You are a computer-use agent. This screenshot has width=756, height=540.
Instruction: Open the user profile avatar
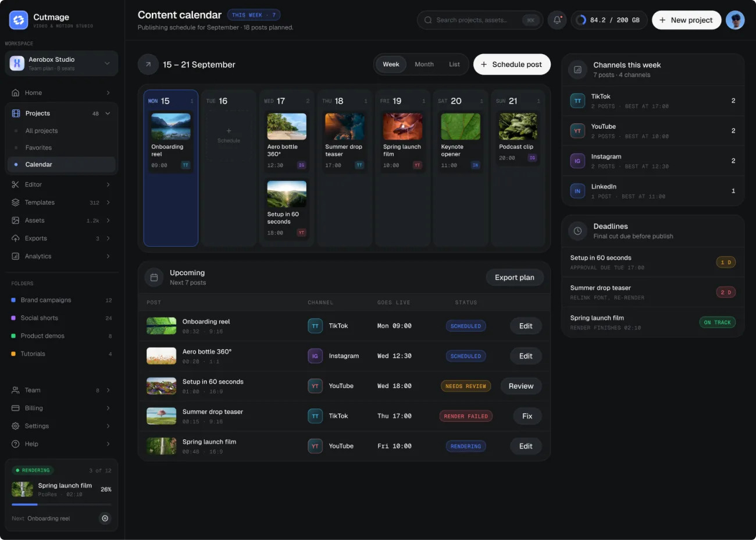pos(735,20)
